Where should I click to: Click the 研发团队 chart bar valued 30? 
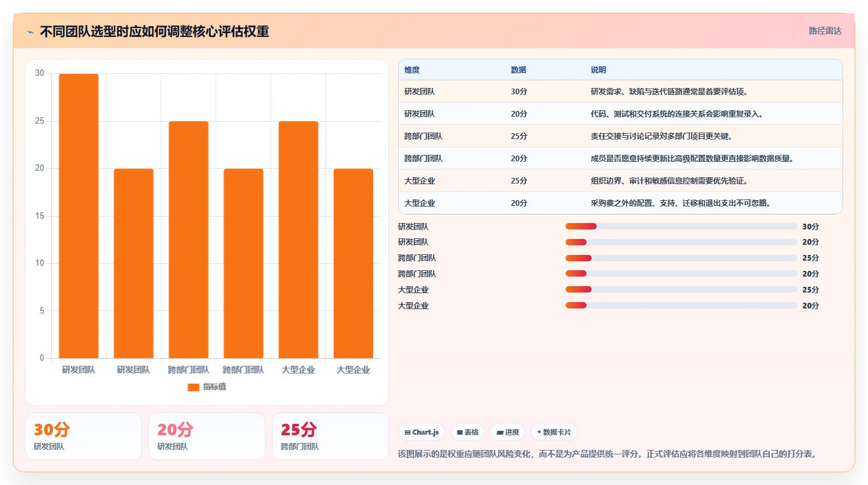point(79,216)
